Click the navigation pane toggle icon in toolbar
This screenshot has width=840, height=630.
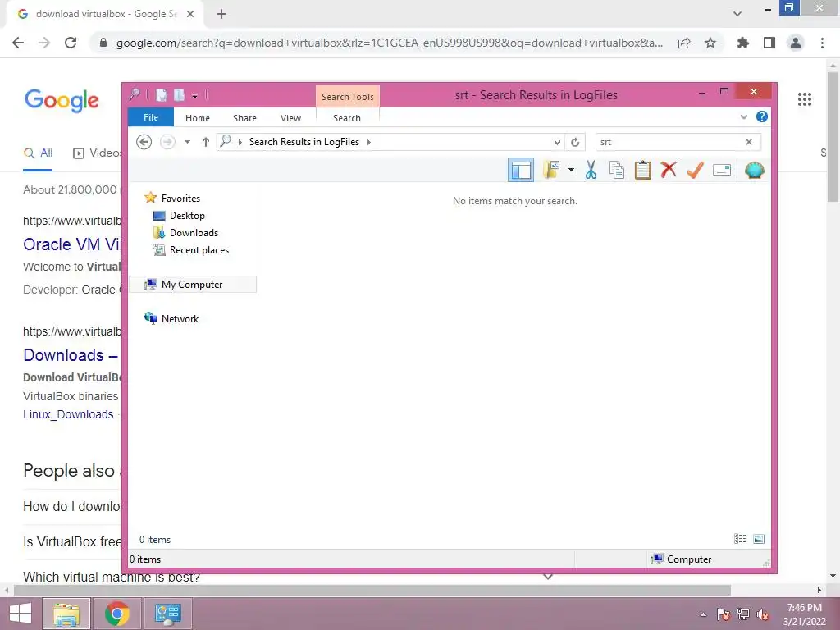[521, 171]
